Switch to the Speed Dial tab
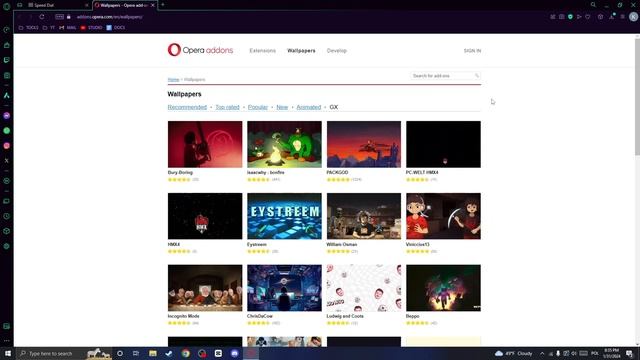Screen dimensions: 640x360 57,5
